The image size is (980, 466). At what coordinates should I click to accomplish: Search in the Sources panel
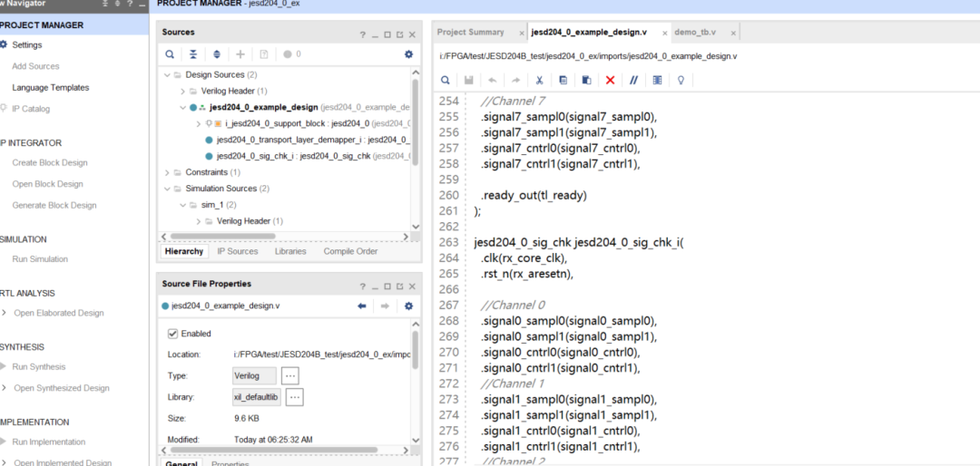(170, 55)
